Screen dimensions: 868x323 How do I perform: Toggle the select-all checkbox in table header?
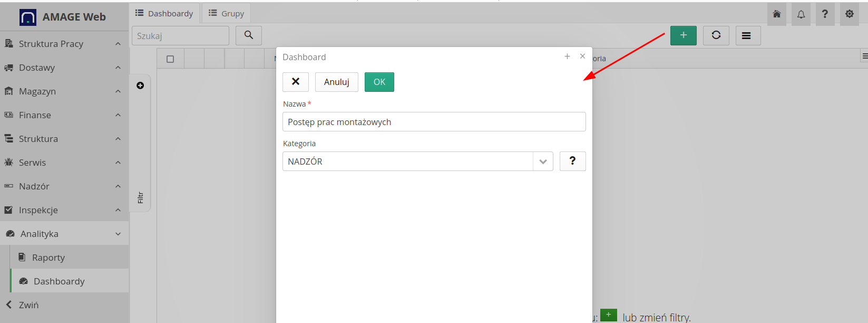pyautogui.click(x=170, y=59)
